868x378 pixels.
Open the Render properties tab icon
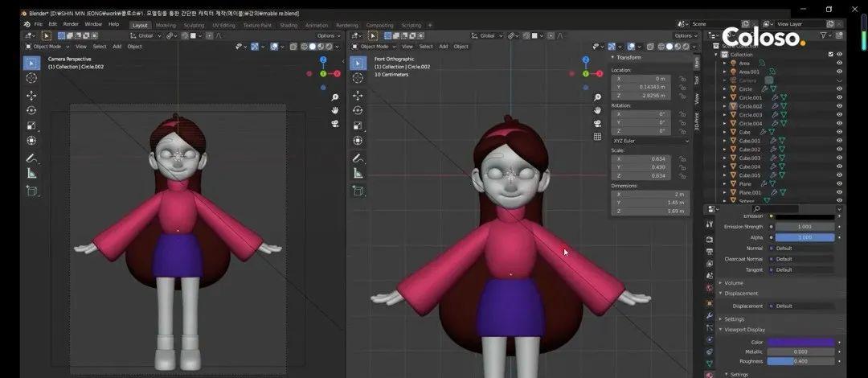coord(710,239)
